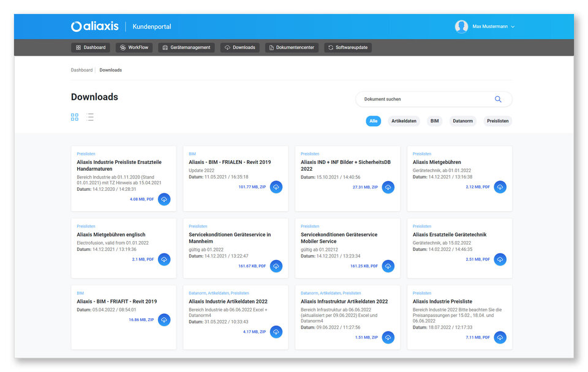Image resolution: width=588 pixels, height=372 pixels.
Task: Switch to grid view layout
Action: click(75, 117)
